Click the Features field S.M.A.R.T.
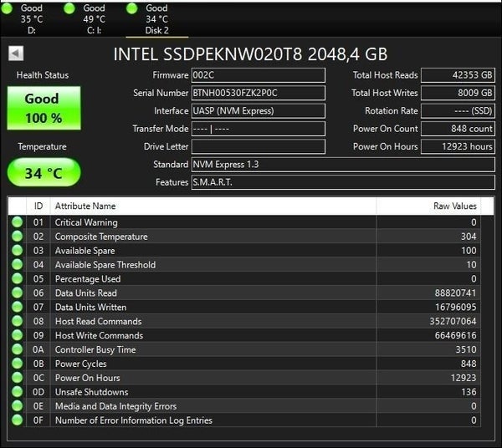Image resolution: width=502 pixels, height=448 pixels. [343, 182]
